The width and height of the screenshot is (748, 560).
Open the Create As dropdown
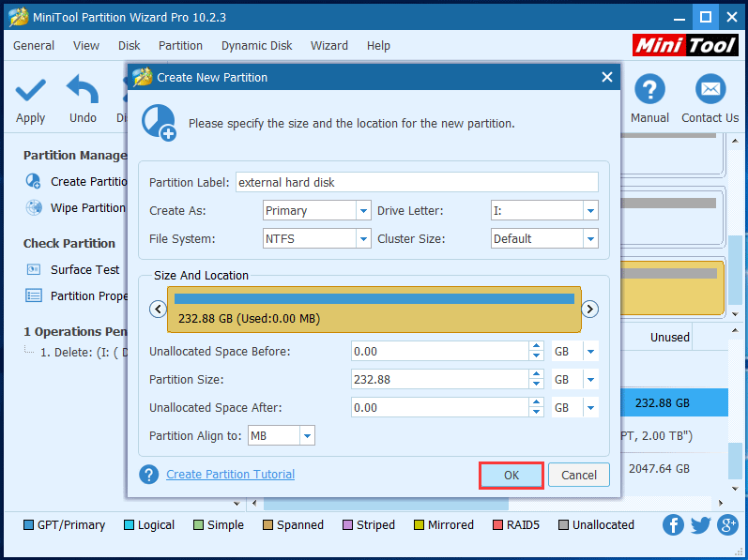click(363, 211)
